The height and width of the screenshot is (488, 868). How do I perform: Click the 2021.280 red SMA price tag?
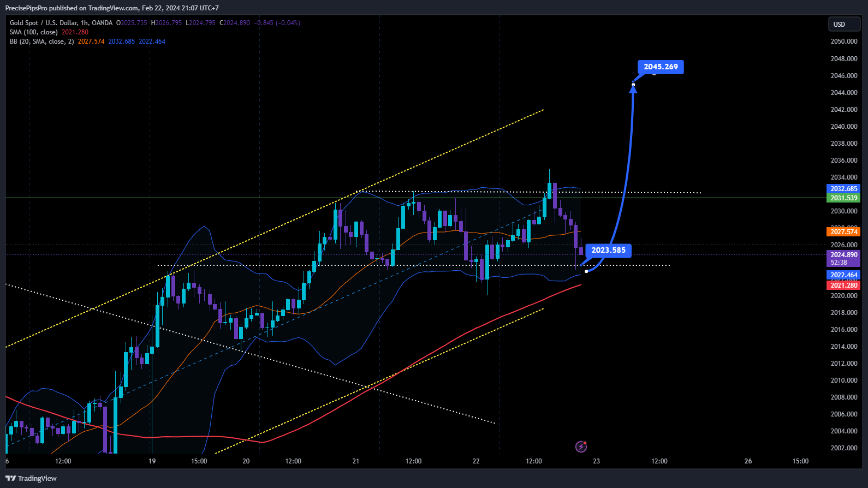pyautogui.click(x=844, y=285)
